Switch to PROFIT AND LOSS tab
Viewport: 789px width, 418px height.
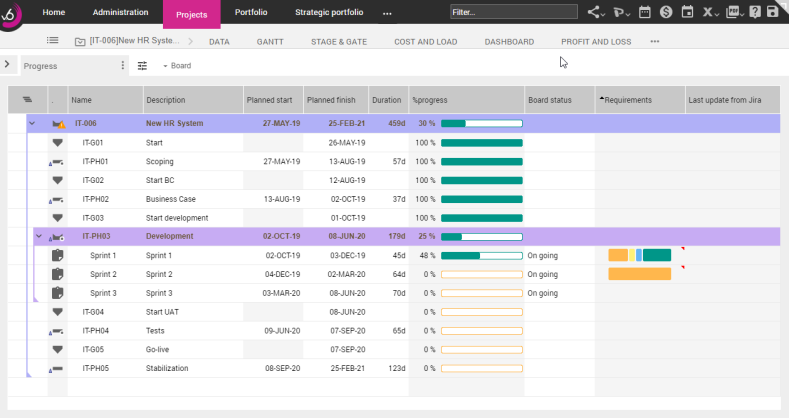(596, 42)
